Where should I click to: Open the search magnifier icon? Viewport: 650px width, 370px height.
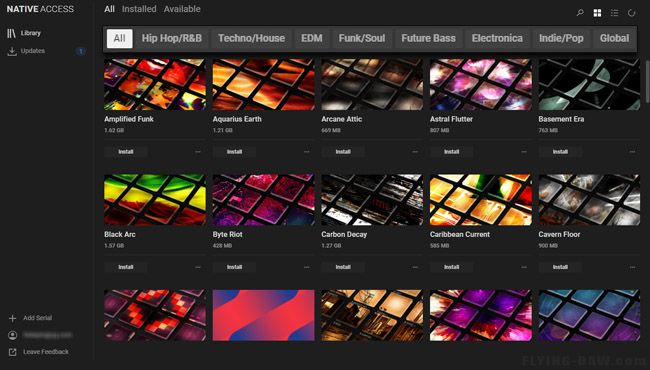[x=580, y=13]
